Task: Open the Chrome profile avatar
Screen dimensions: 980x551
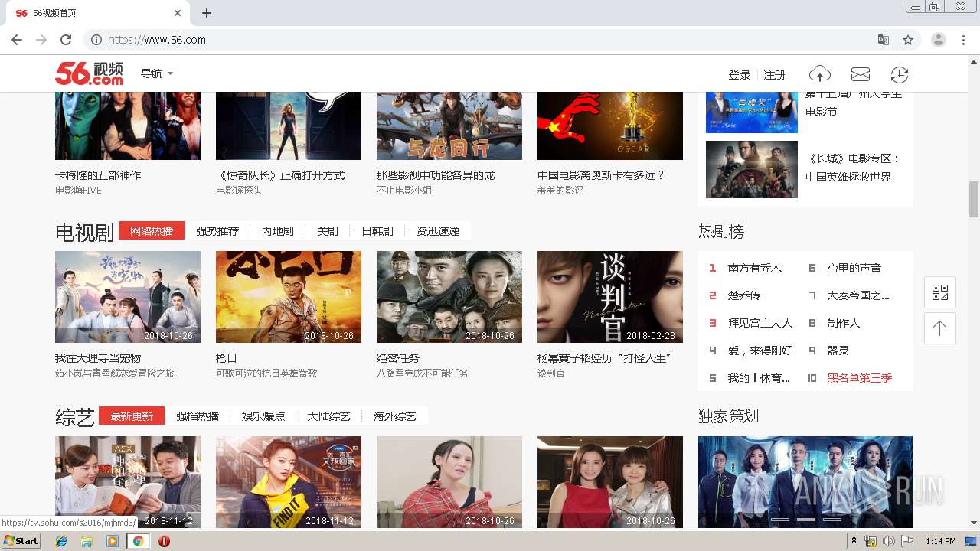Action: pyautogui.click(x=938, y=40)
